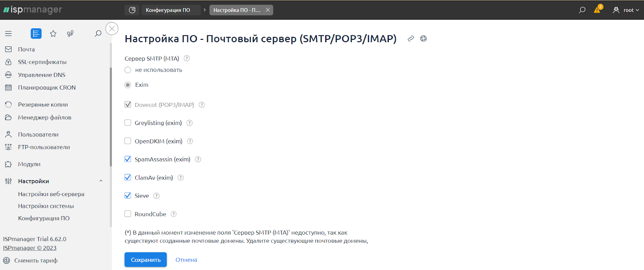This screenshot has height=270, width=644.
Task: Click the SSL-сертификаты lock icon
Action: pyautogui.click(x=8, y=62)
